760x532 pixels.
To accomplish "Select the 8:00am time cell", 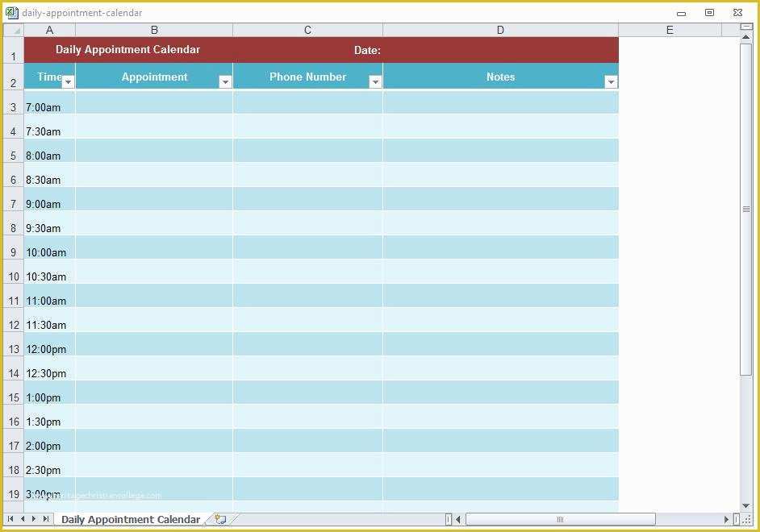I will 49,151.
